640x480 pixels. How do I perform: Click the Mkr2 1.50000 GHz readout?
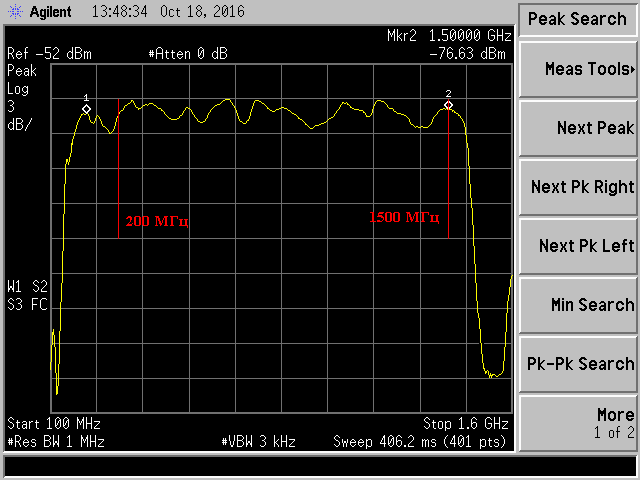coord(449,36)
